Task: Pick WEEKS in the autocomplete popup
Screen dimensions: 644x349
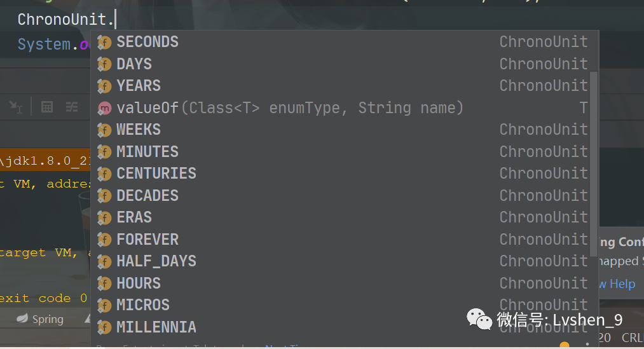Action: tap(139, 130)
